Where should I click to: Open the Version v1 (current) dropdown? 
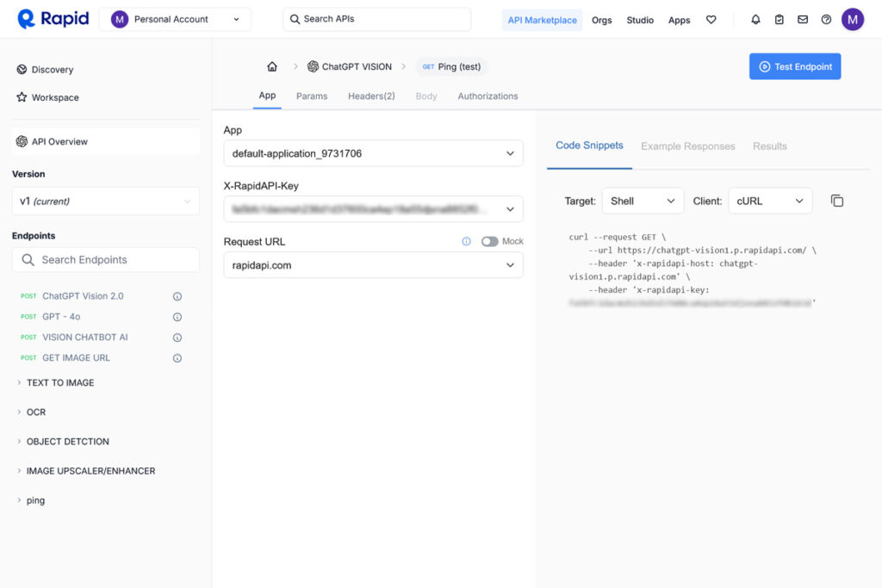point(106,201)
